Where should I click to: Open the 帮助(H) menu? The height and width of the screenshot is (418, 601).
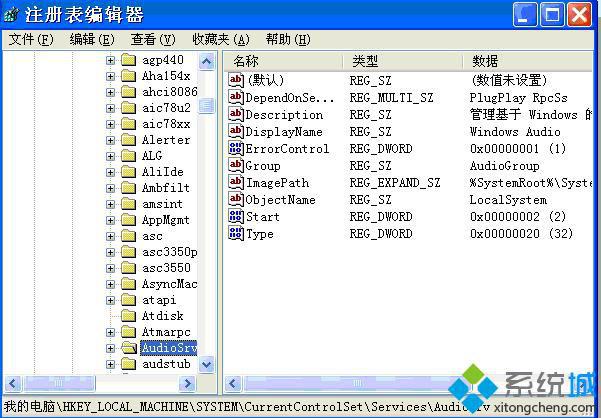coord(288,39)
